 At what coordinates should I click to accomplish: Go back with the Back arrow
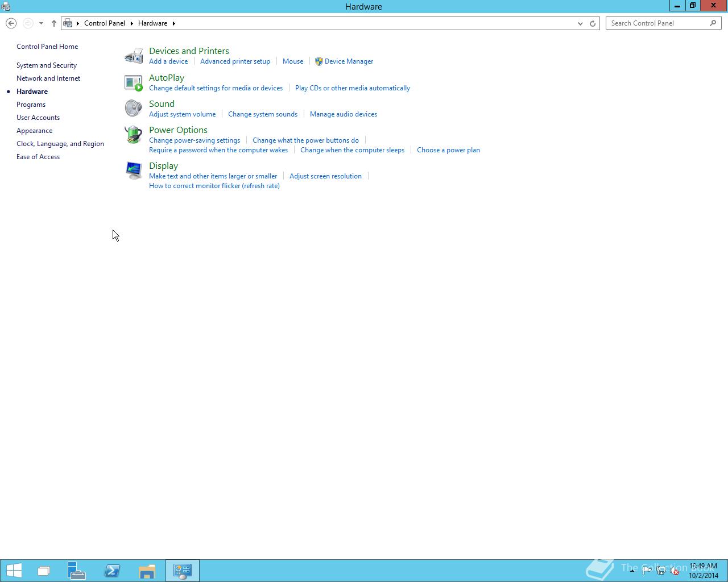pos(11,23)
